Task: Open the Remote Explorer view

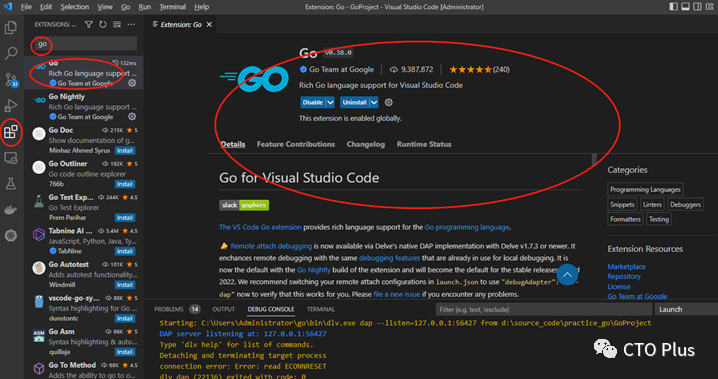Action: tap(11, 158)
